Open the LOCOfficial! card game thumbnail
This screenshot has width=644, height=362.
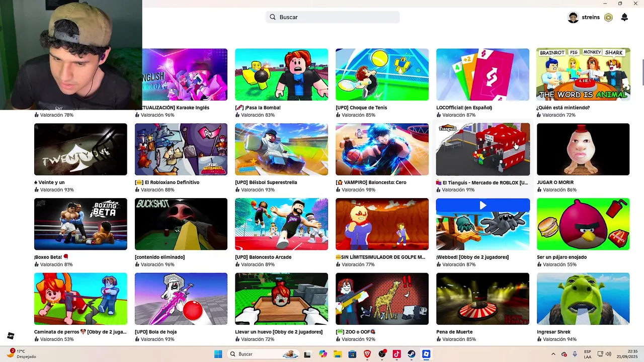click(x=482, y=74)
